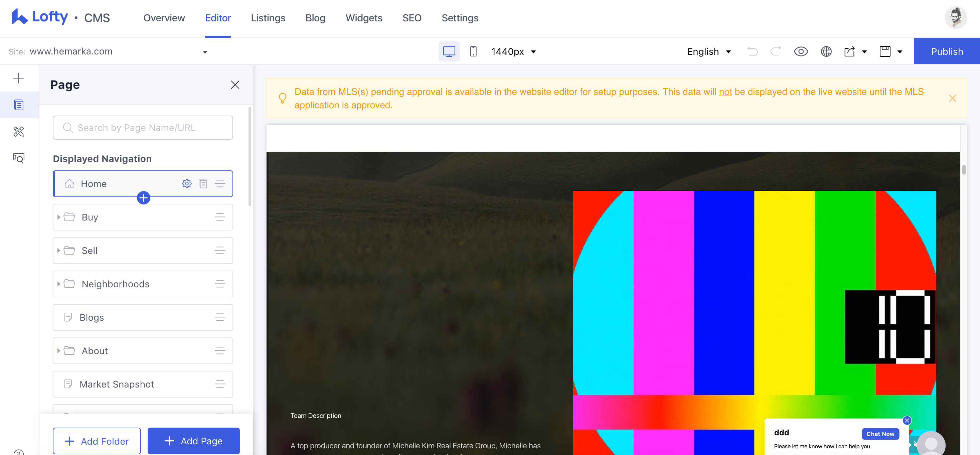Open the user avatar menu
The image size is (980, 455).
click(x=955, y=17)
